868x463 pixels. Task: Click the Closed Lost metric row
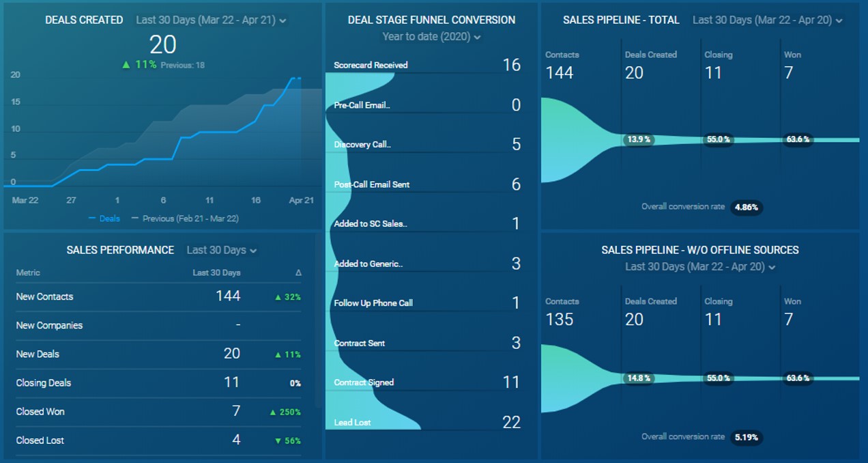(159, 440)
